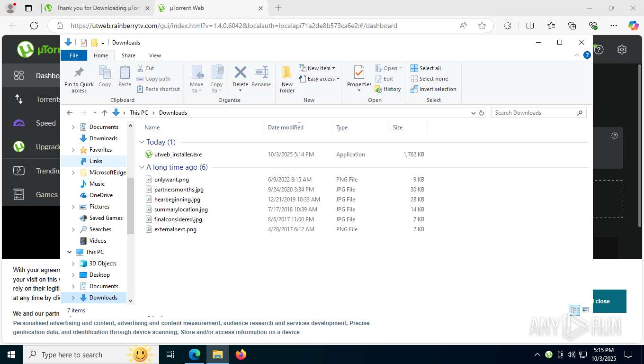The width and height of the screenshot is (644, 364).
Task: Open Explorer Help icon
Action: pyautogui.click(x=587, y=55)
